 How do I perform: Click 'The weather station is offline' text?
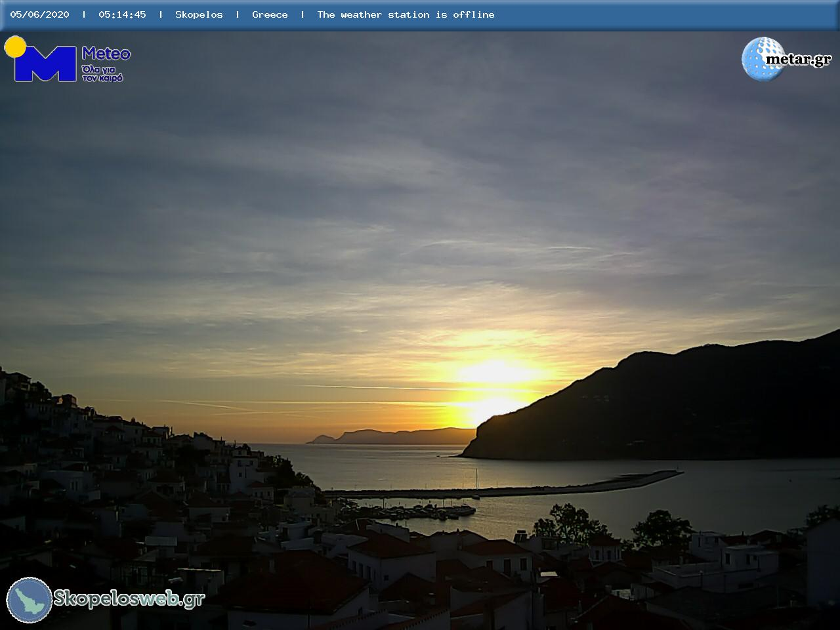pyautogui.click(x=406, y=14)
